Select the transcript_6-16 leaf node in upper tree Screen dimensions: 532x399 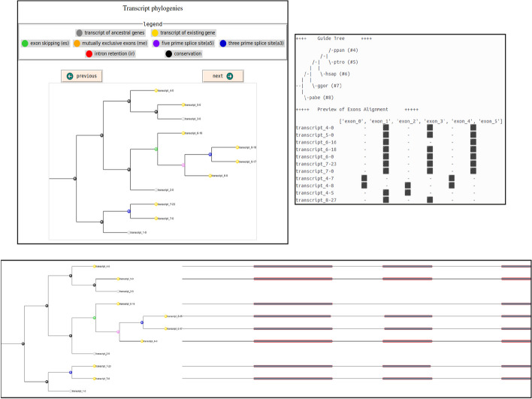183,133
